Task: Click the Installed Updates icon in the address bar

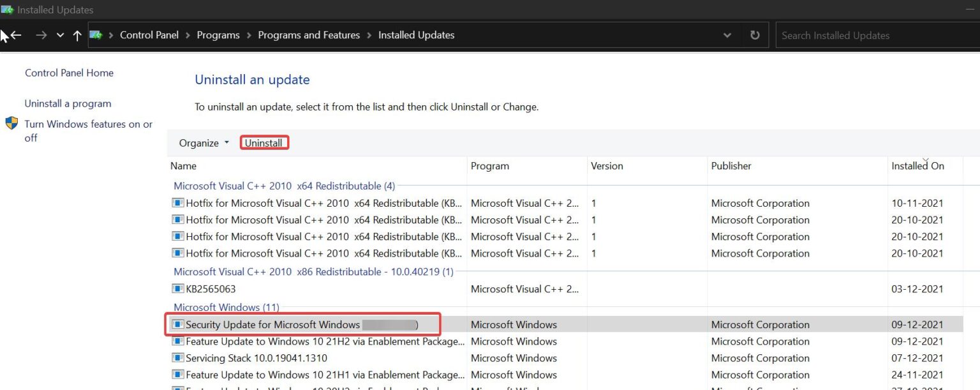Action: (x=96, y=35)
